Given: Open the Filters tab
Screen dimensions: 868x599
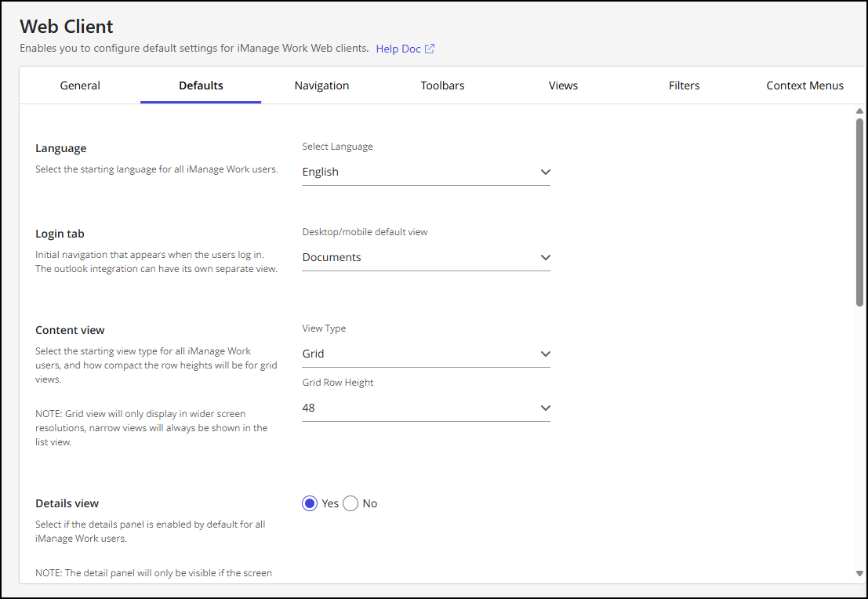Looking at the screenshot, I should click(x=684, y=85).
